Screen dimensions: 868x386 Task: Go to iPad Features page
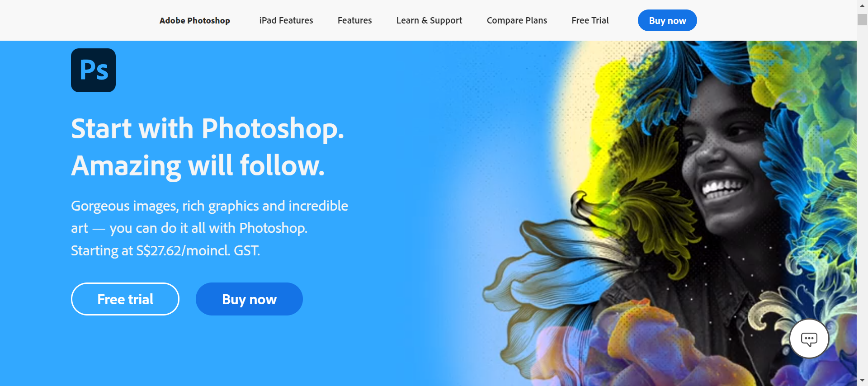(286, 20)
